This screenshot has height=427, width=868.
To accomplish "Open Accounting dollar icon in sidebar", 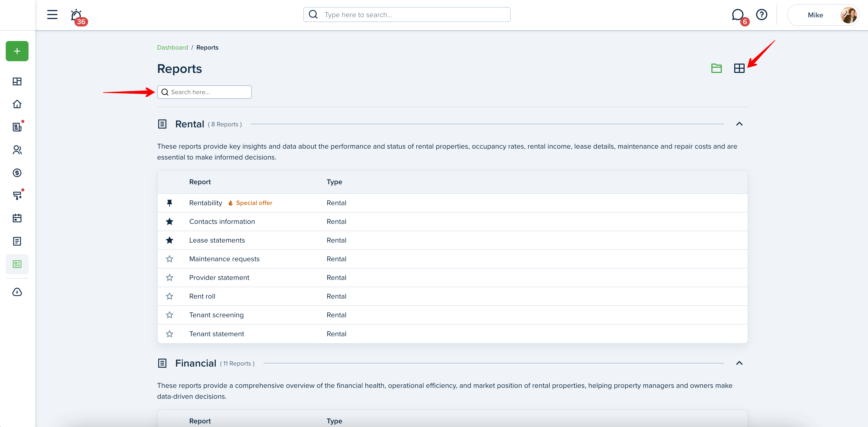I will [17, 173].
